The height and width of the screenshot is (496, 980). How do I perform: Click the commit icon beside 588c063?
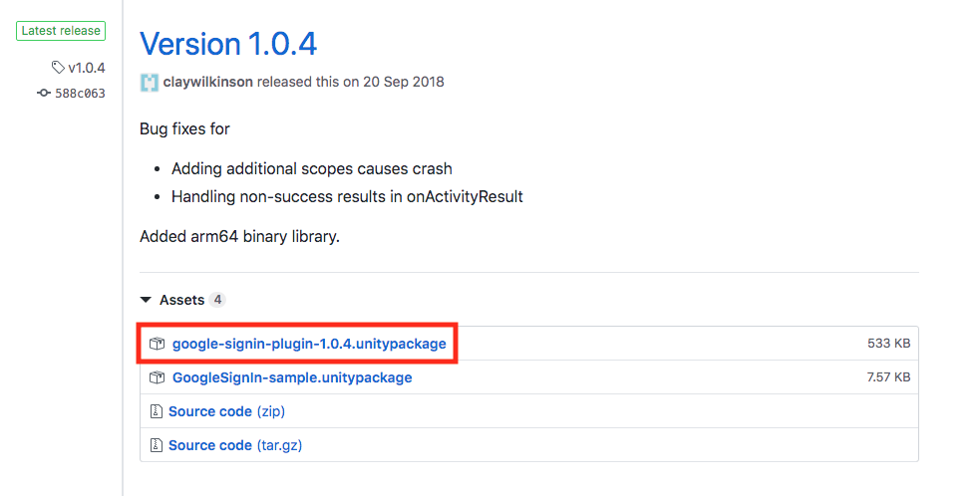pyautogui.click(x=43, y=93)
